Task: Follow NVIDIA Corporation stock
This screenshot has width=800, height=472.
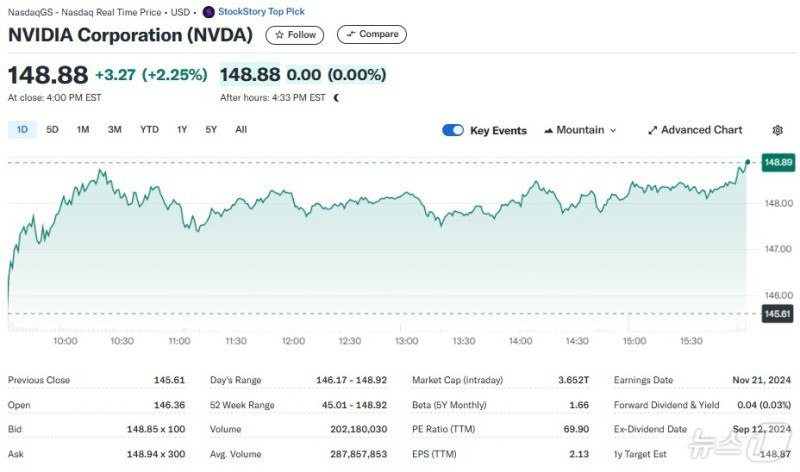Action: [x=294, y=35]
